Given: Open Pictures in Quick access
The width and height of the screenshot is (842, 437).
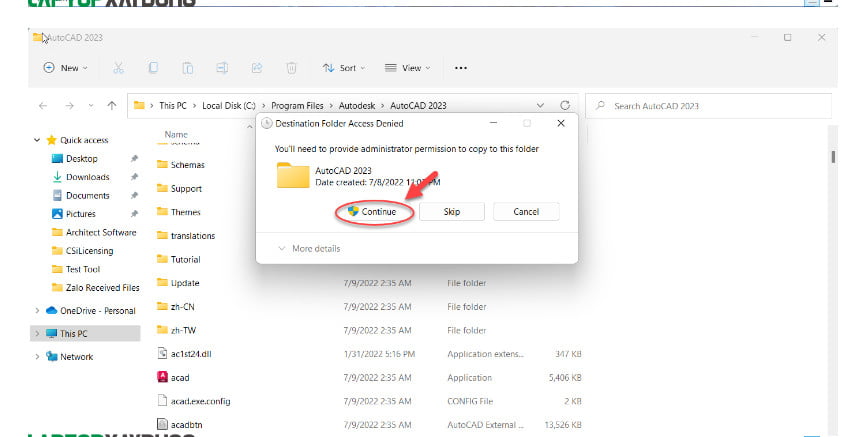Looking at the screenshot, I should click(x=81, y=214).
